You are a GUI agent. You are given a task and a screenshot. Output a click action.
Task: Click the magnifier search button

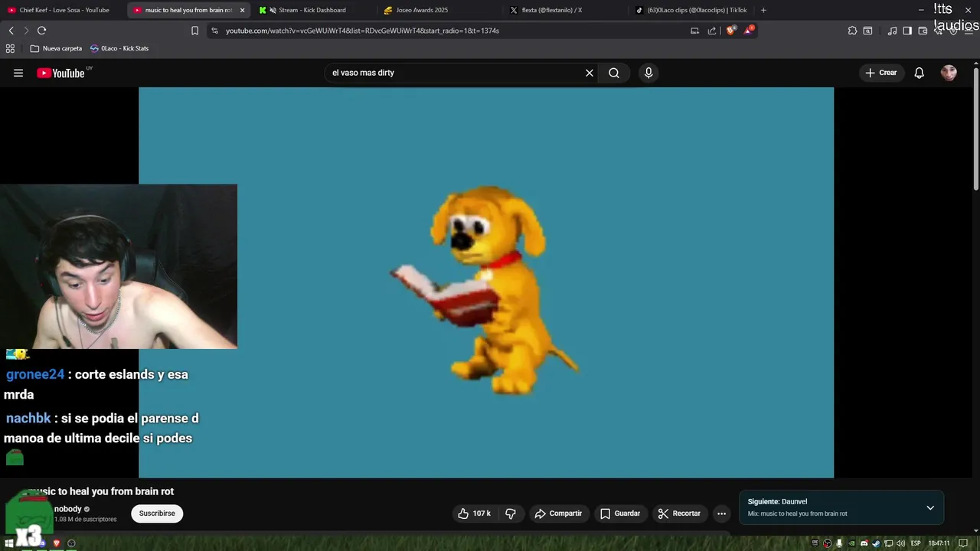coord(614,73)
